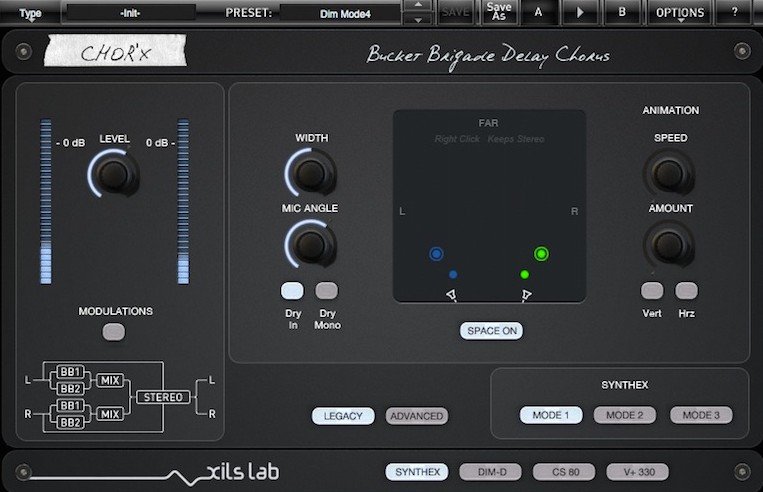Screen dimensions: 763x492
Task: Click the CHOR'X logo label
Action: pyautogui.click(x=115, y=51)
